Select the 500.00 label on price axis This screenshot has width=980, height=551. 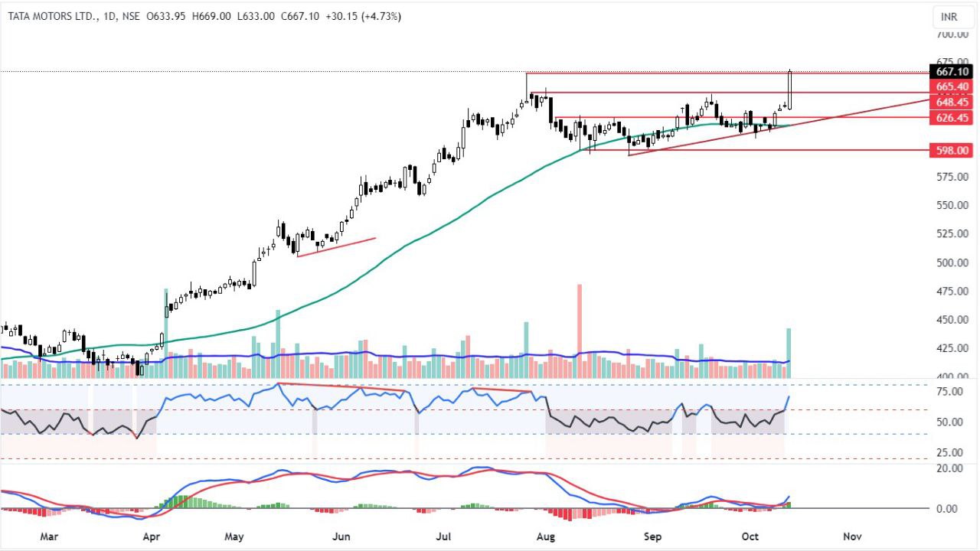[952, 262]
